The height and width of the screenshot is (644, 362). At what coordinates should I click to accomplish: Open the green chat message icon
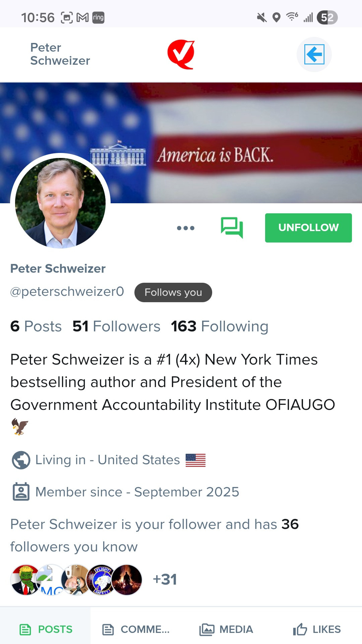coord(232,228)
